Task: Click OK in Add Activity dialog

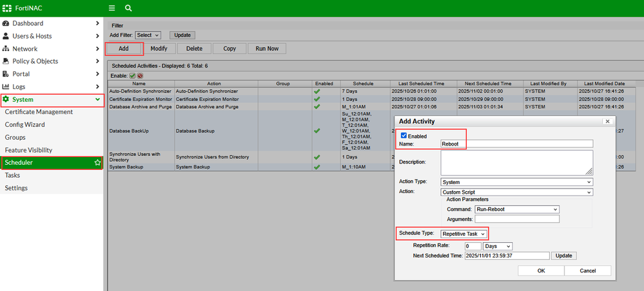Action: point(541,271)
